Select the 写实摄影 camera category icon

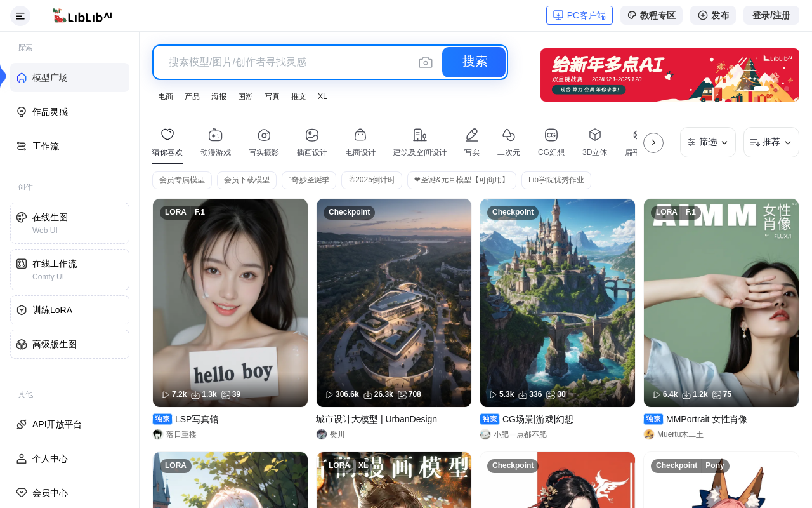coord(264,135)
